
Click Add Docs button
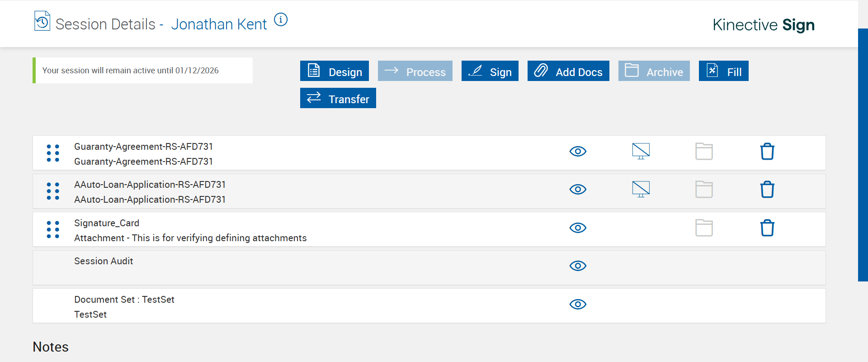click(568, 71)
